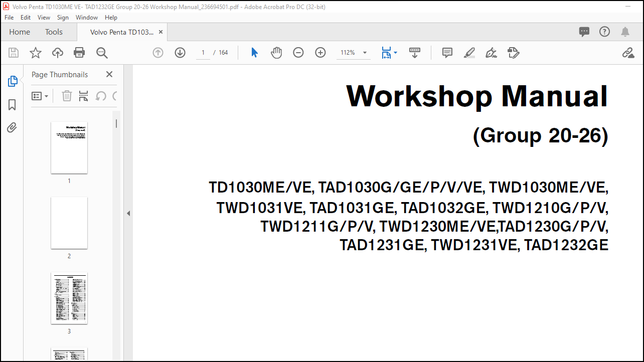This screenshot has height=362, width=644.
Task: Go to previous page arrow
Action: [x=158, y=53]
